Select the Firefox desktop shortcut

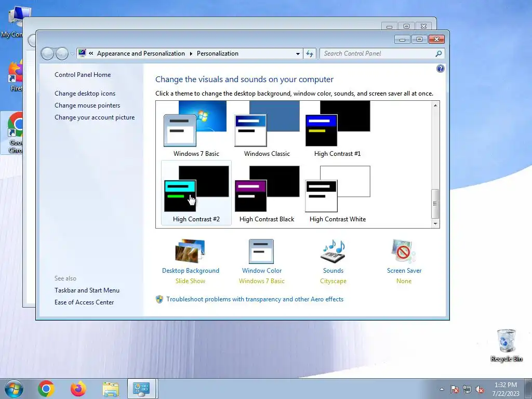point(15,75)
